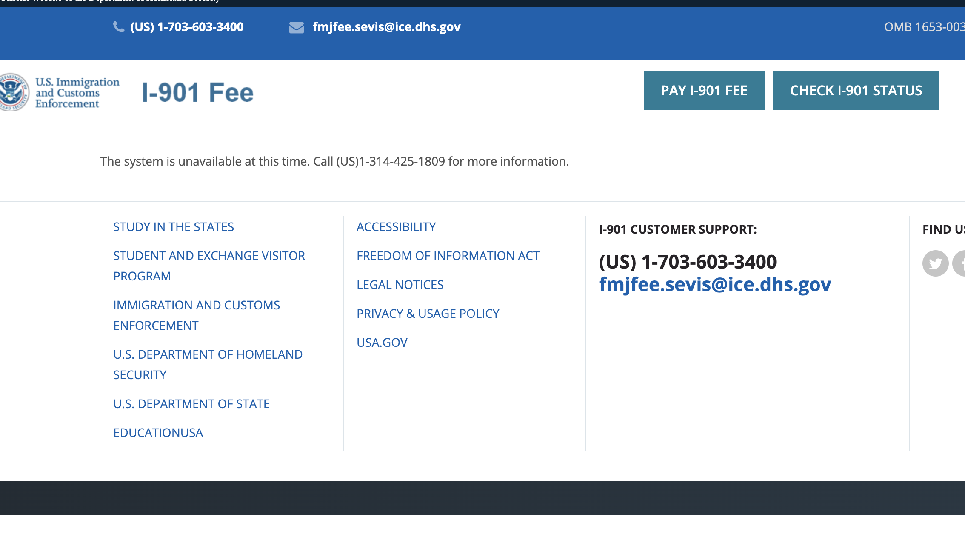The image size is (965, 560).
Task: Visit the USA.gov link
Action: [x=382, y=343]
